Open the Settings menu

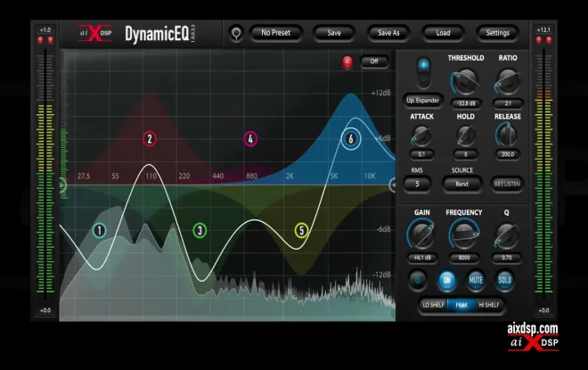(498, 33)
